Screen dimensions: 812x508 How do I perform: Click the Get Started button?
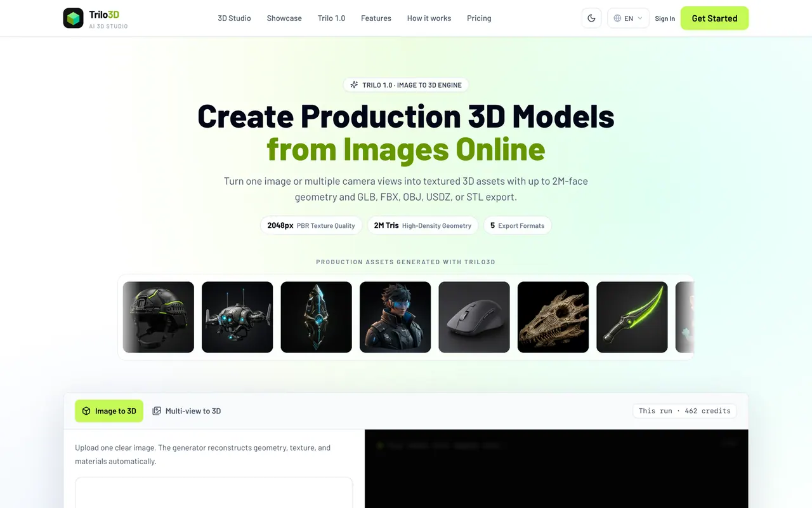(714, 18)
